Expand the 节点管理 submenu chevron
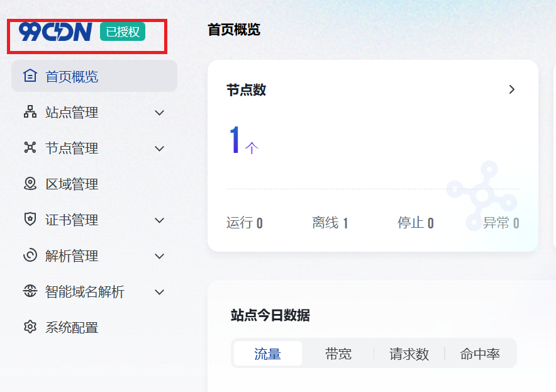 pyautogui.click(x=160, y=148)
